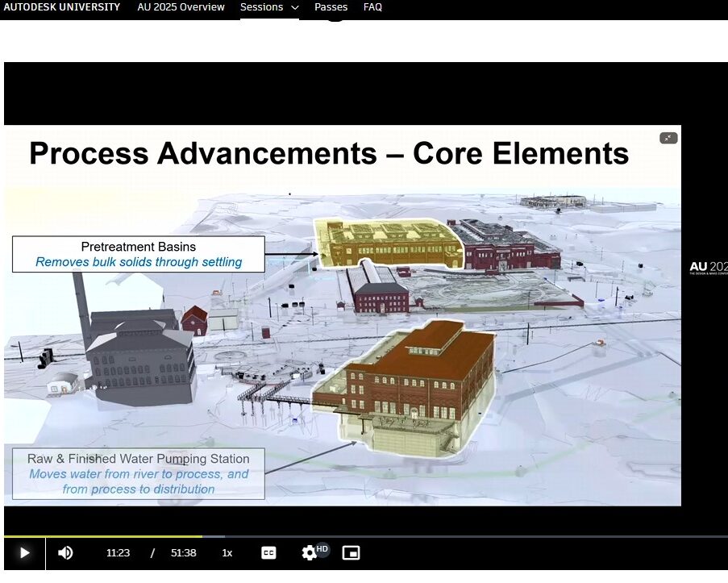Go to AU 2025 Overview page

[180, 7]
